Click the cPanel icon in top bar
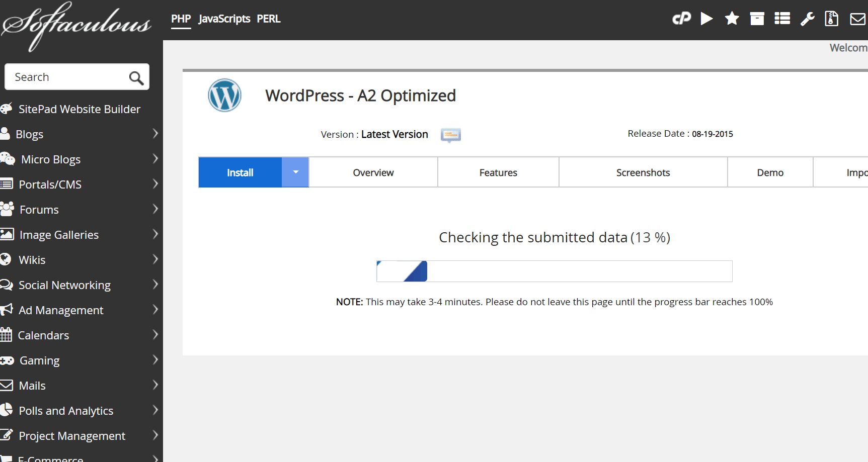868x462 pixels. [681, 19]
